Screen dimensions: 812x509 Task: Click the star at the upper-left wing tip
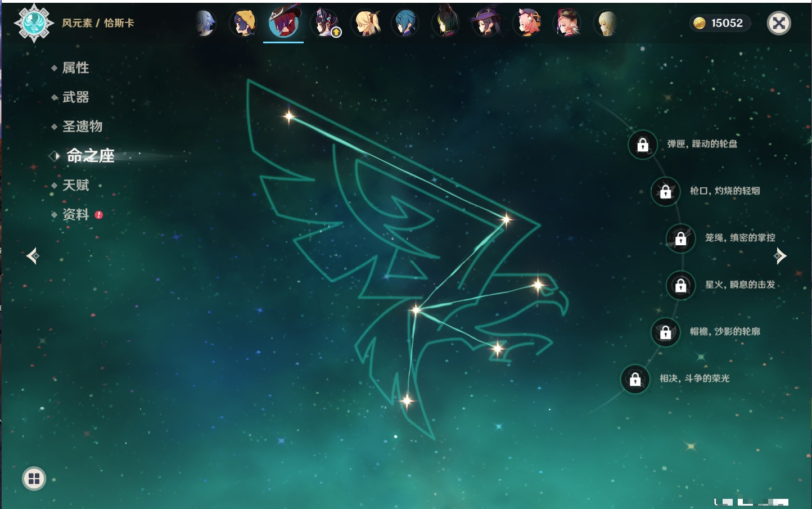click(x=289, y=116)
